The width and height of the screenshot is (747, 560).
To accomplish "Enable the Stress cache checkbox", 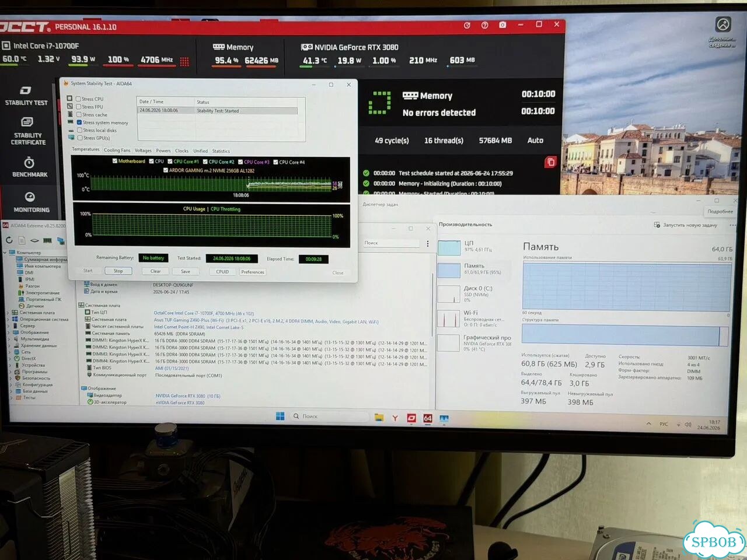I will click(79, 114).
